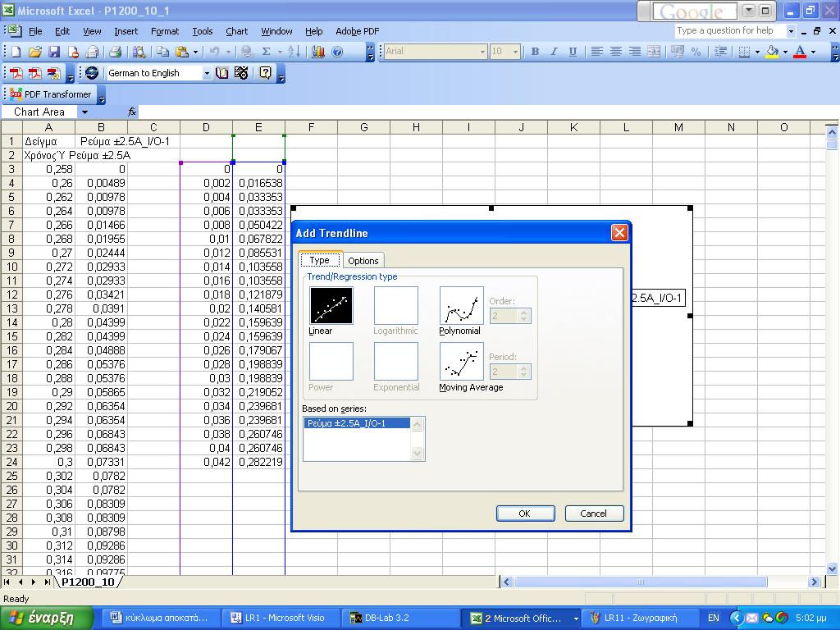
Task: Expand the Paste options arrow
Action: pyautogui.click(x=195, y=52)
